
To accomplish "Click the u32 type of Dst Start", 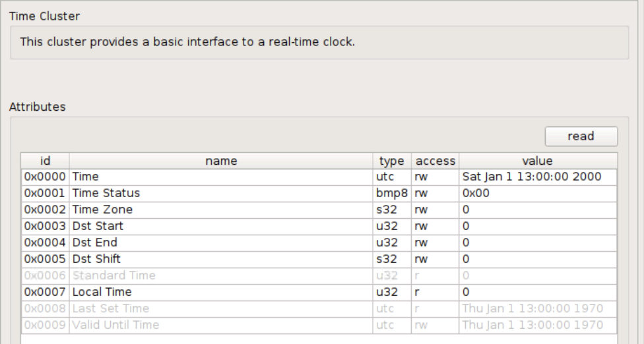I will pyautogui.click(x=392, y=226).
